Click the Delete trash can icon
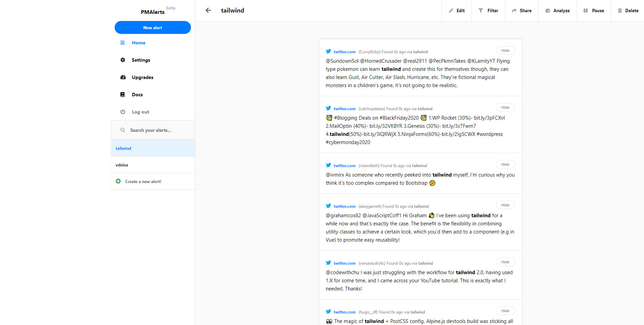 [620, 11]
